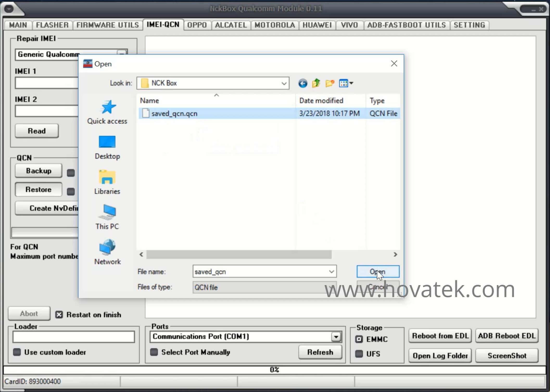This screenshot has height=392, width=550.
Task: Open the Files of type combo box
Action: point(264,287)
